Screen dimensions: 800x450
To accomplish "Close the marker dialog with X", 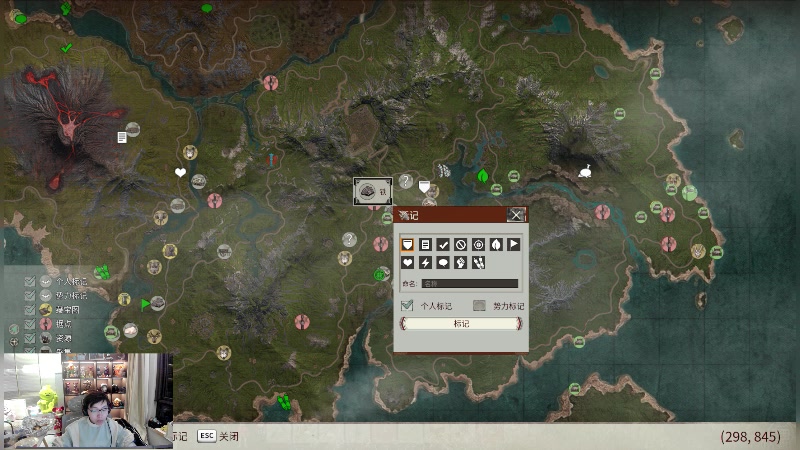I will 516,215.
